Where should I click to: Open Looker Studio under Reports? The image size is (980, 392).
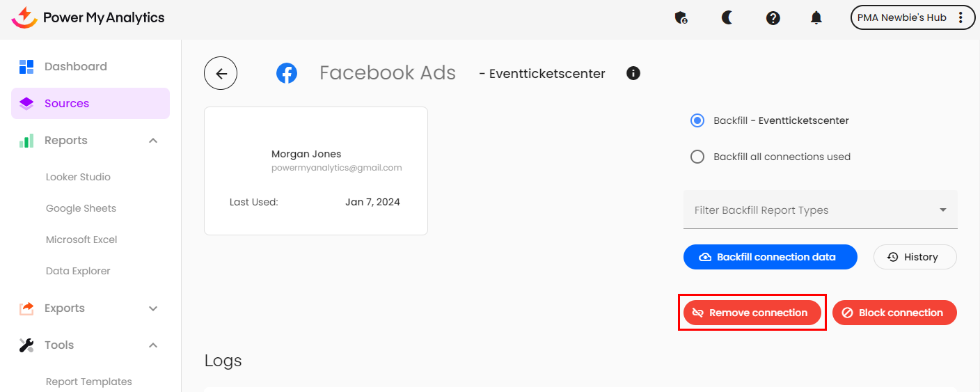coord(78,177)
